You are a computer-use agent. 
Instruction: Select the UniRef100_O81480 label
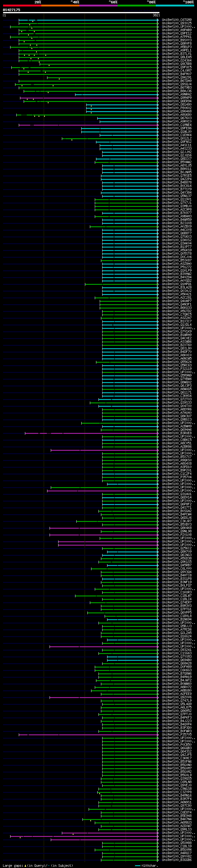[x=176, y=104]
